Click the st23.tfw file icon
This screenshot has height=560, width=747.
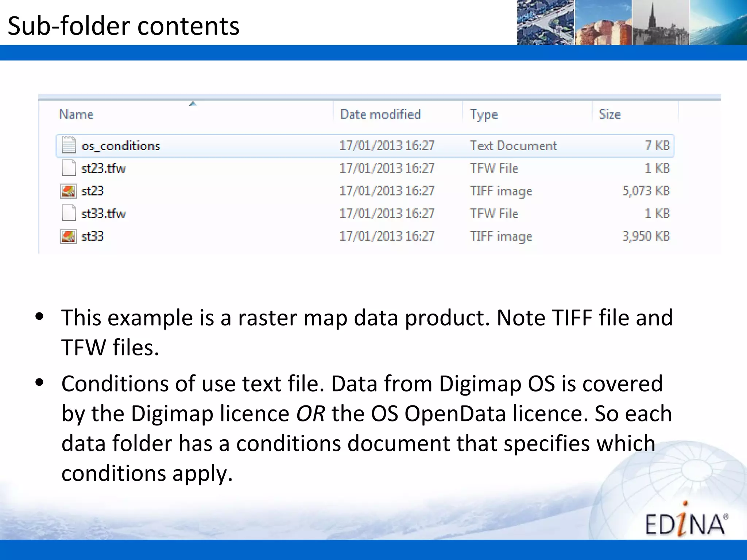69,168
